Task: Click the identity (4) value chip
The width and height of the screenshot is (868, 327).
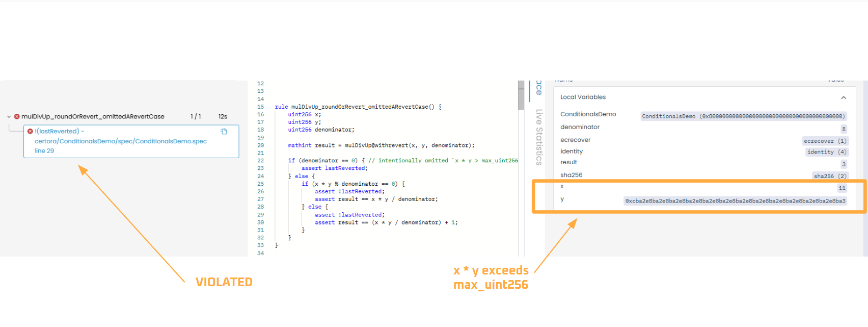Action: (x=826, y=152)
